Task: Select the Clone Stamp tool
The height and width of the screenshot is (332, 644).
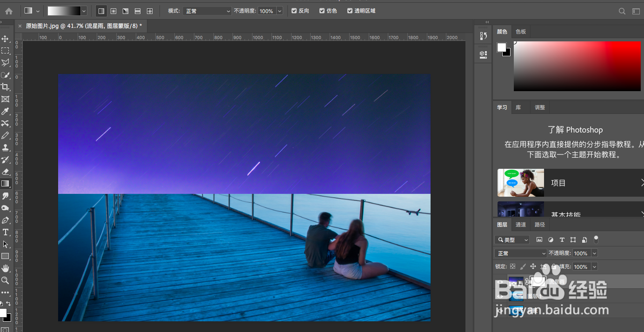Action: tap(6, 147)
